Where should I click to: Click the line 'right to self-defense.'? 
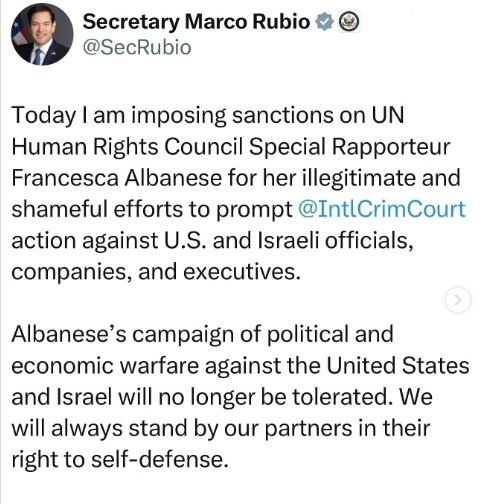pos(120,459)
